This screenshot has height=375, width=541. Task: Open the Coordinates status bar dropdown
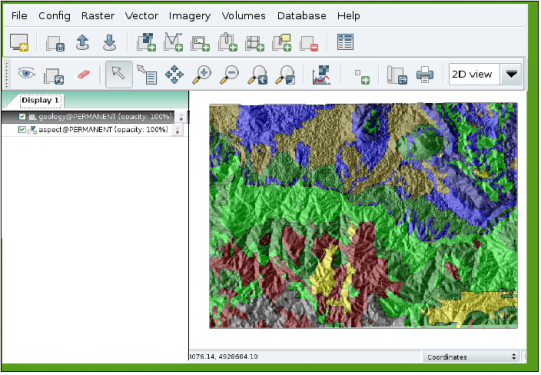click(x=471, y=357)
